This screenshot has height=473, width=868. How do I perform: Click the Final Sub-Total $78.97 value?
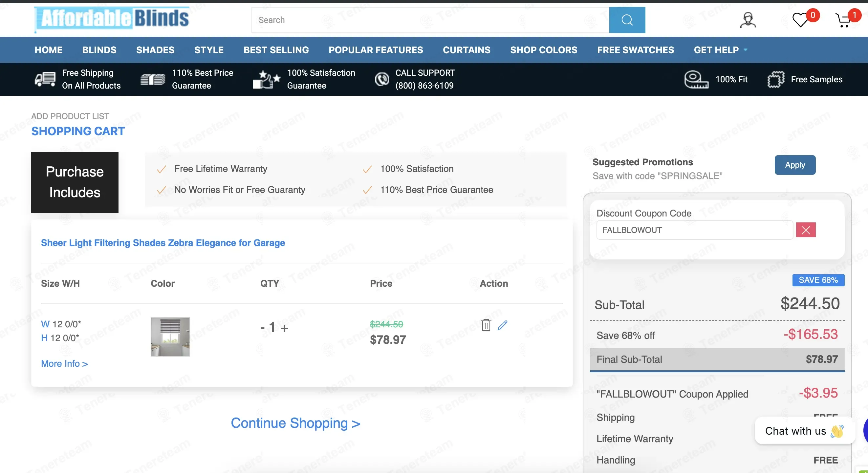tap(822, 359)
